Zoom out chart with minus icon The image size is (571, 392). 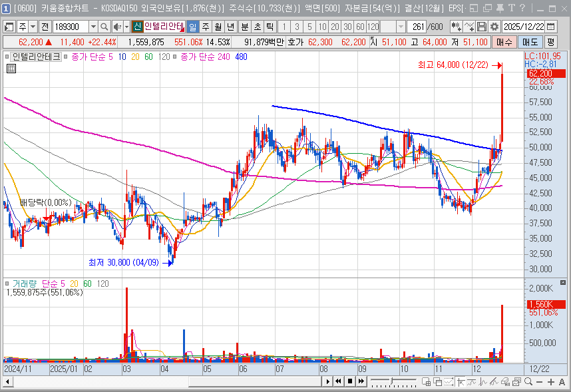pyautogui.click(x=539, y=382)
